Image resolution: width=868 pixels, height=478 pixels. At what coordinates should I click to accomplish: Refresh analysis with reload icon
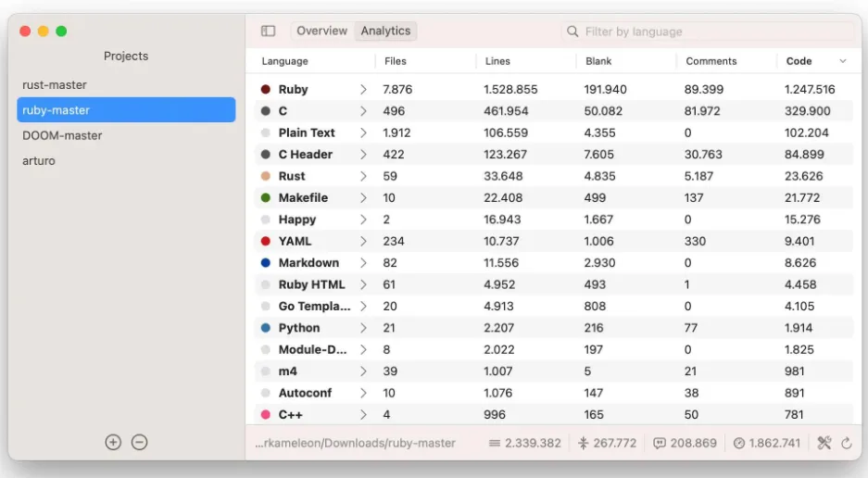coord(847,443)
